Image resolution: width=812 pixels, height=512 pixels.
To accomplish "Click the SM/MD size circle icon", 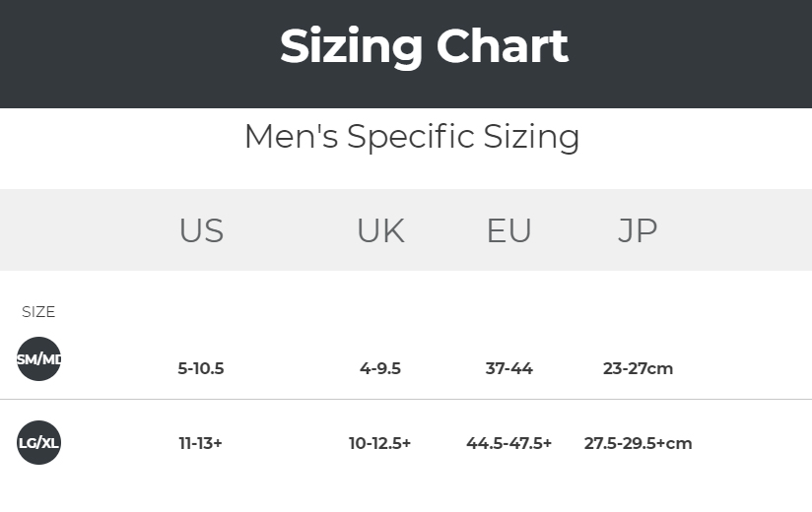I will 38,359.
